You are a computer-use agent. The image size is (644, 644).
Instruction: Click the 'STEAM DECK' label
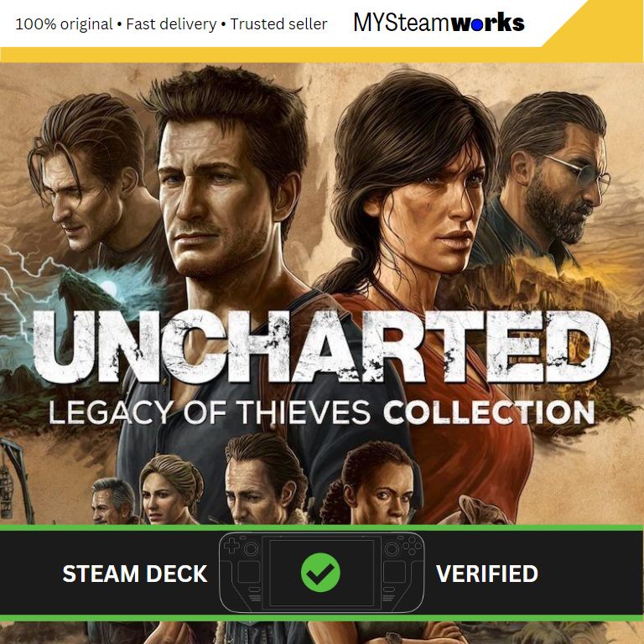pyautogui.click(x=135, y=574)
